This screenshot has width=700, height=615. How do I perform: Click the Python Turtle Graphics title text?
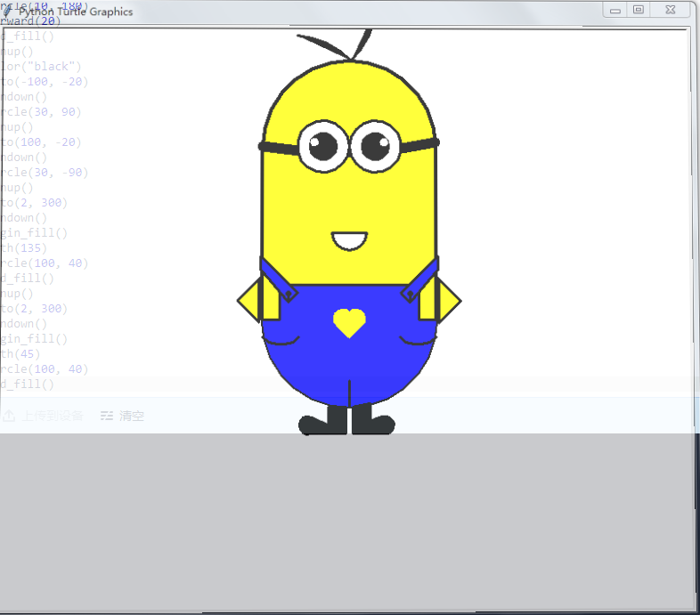point(76,12)
